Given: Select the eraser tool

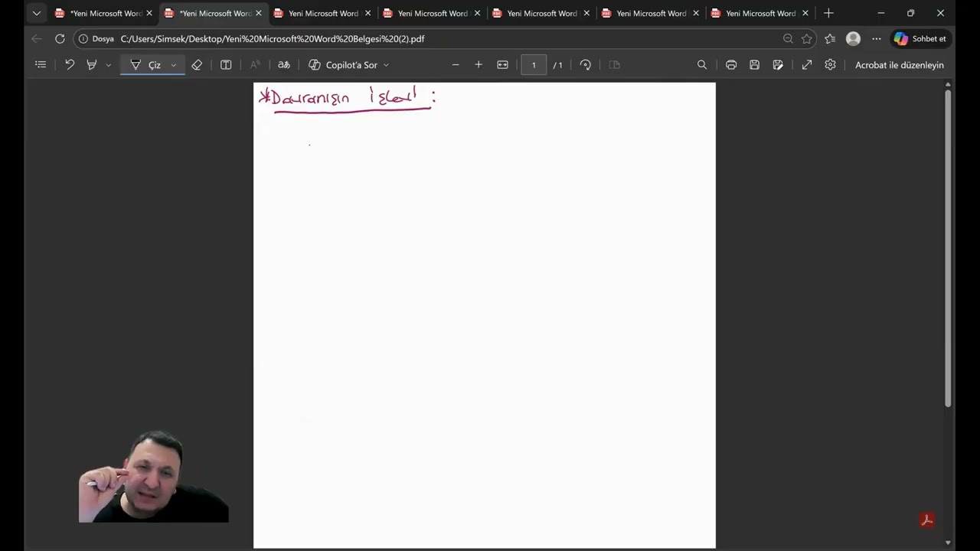Looking at the screenshot, I should point(197,65).
